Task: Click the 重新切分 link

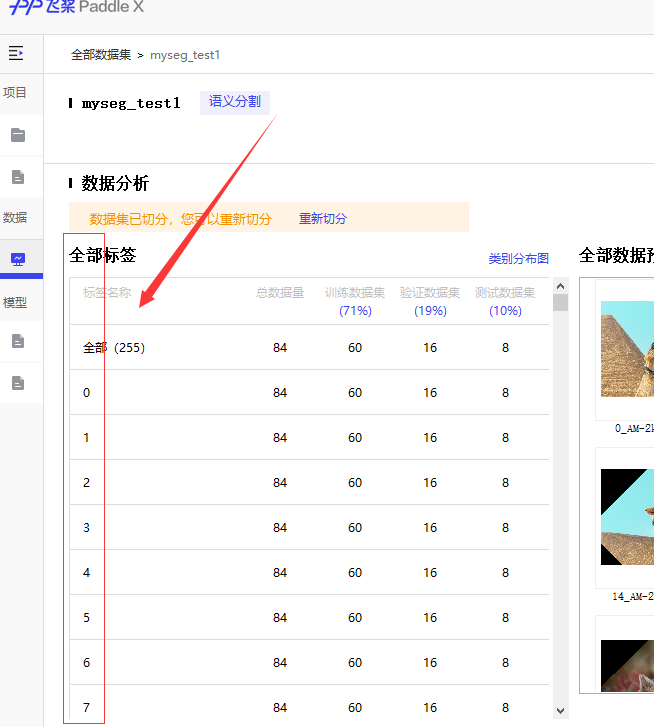Action: tap(323, 218)
